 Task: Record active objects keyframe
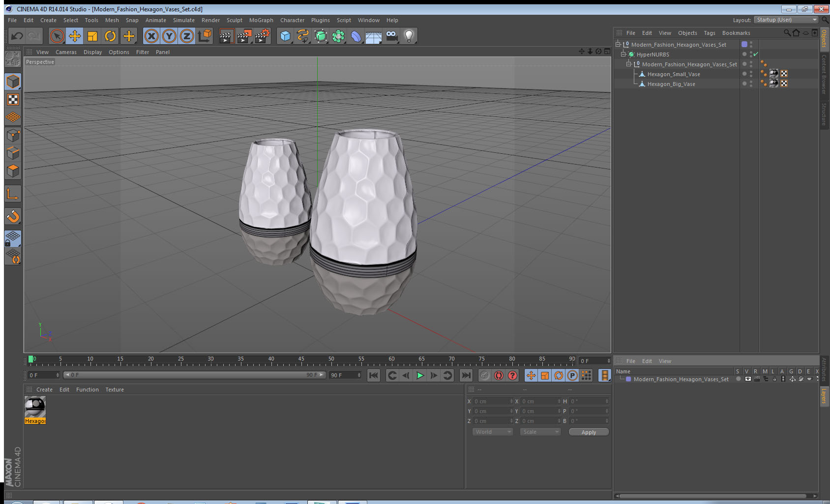pyautogui.click(x=485, y=375)
